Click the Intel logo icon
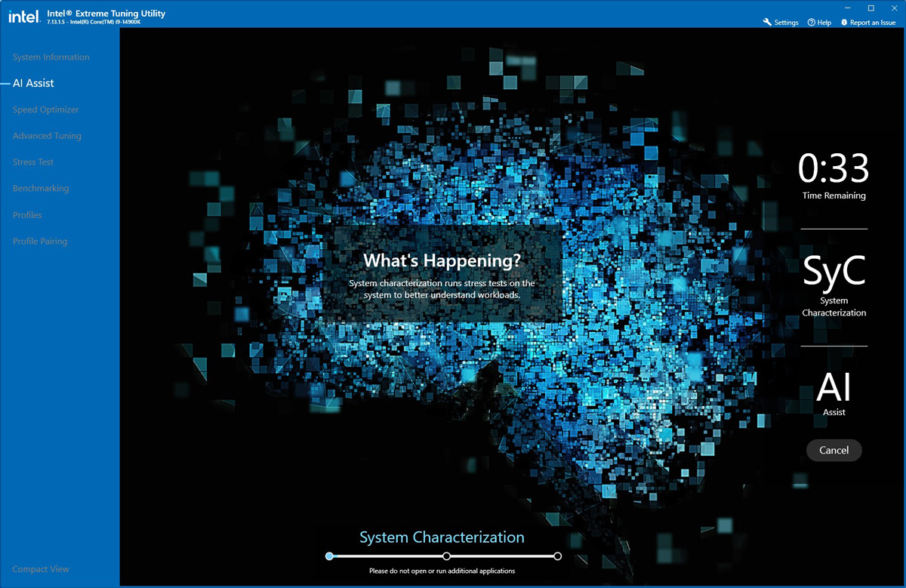This screenshot has width=906, height=588. tap(24, 17)
